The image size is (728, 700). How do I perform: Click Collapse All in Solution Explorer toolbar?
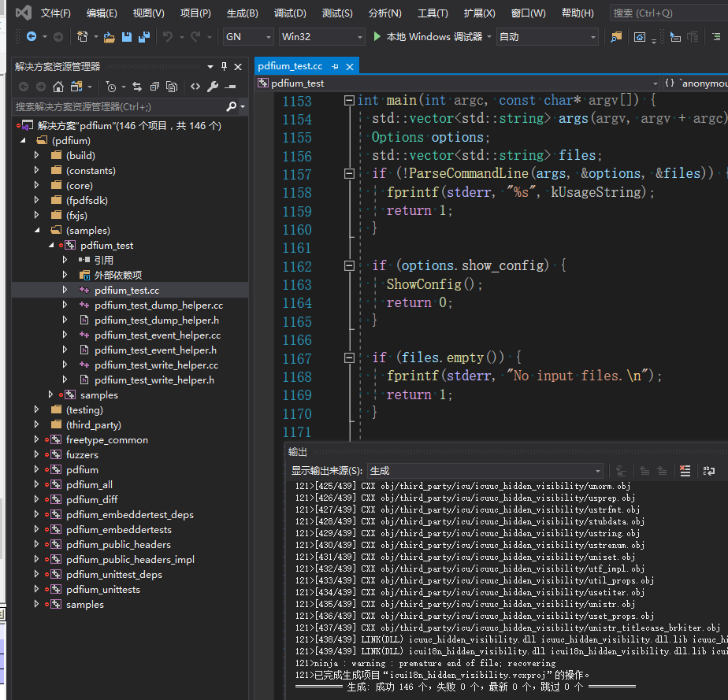(154, 87)
